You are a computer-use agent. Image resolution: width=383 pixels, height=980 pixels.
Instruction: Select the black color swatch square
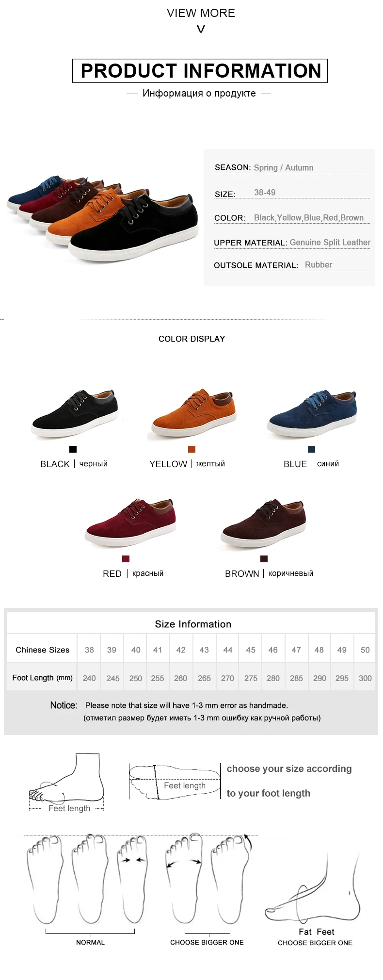[73, 449]
